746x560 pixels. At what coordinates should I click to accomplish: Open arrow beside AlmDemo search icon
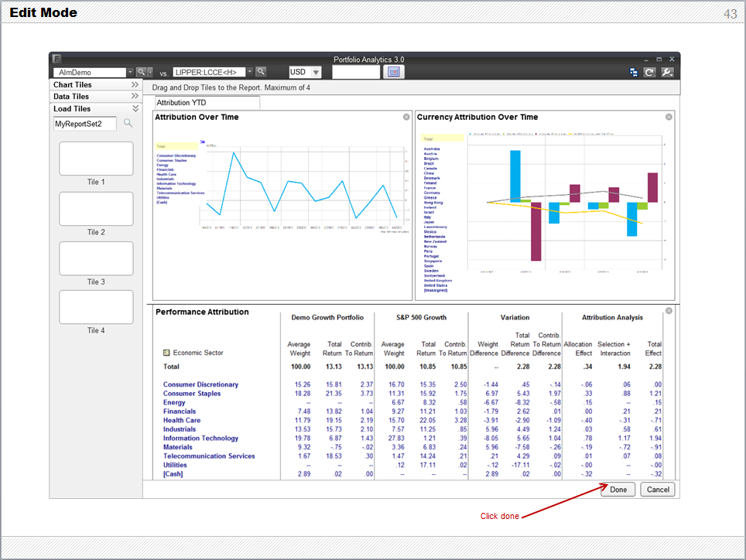150,72
